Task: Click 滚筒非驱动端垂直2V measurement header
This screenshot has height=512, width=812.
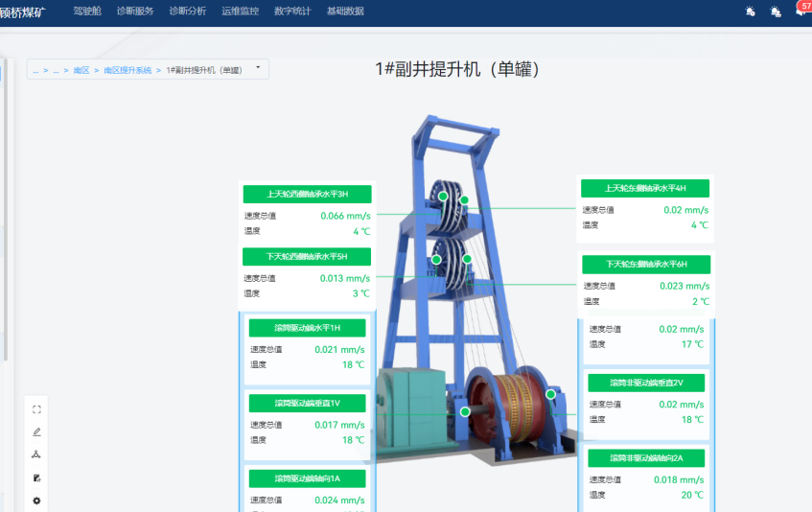Action: [x=646, y=383]
